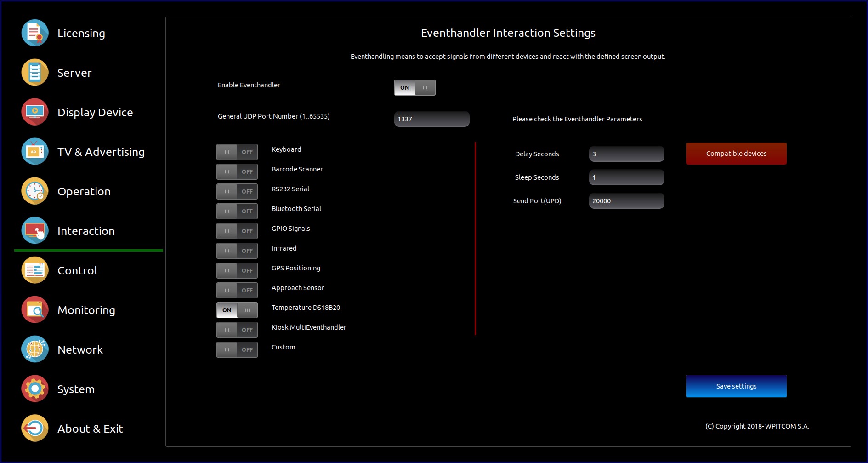Screen dimensions: 868x463
Task: Open the TV & Advertising icon
Action: [x=35, y=152]
